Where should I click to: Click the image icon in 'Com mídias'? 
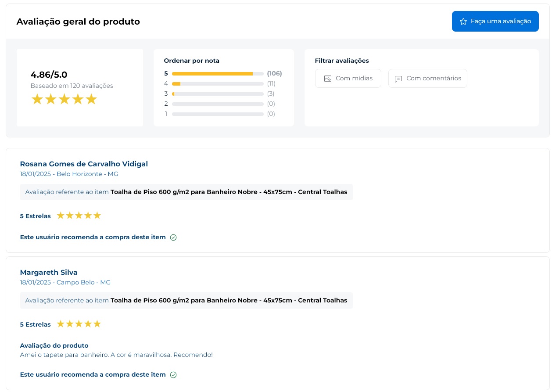pyautogui.click(x=327, y=79)
